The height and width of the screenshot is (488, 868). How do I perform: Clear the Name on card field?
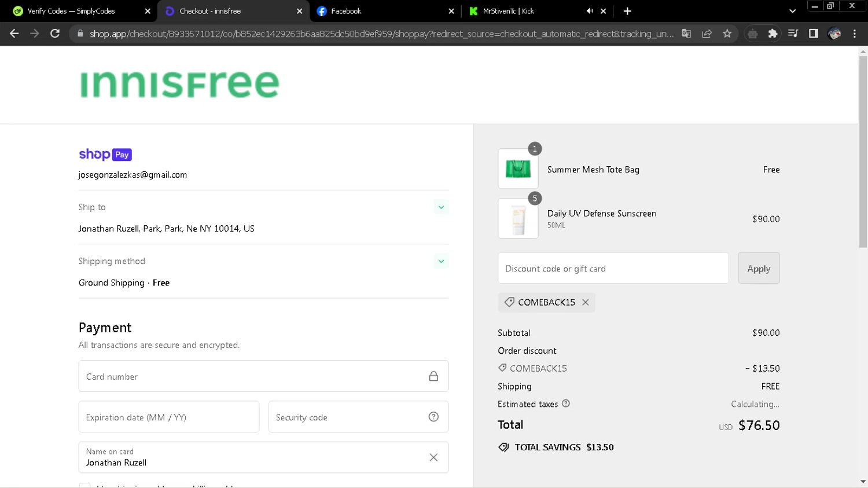point(433,457)
